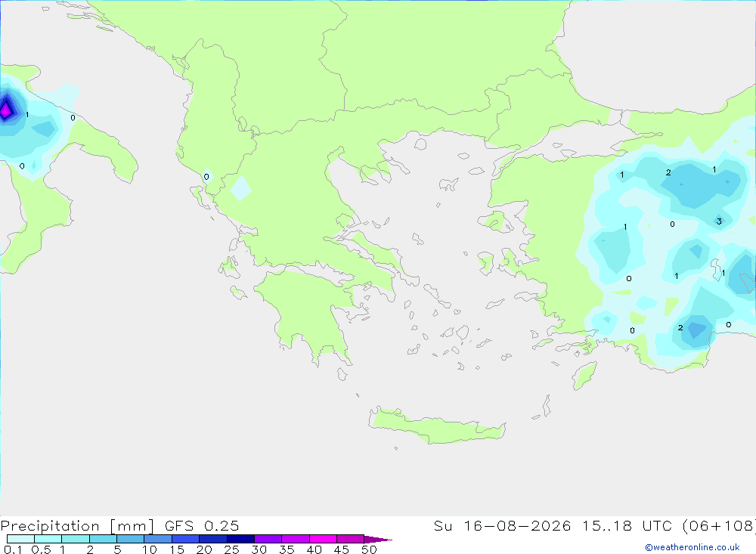This screenshot has width=756, height=554.
Task: Click the legend label "20"
Action: click(x=204, y=549)
